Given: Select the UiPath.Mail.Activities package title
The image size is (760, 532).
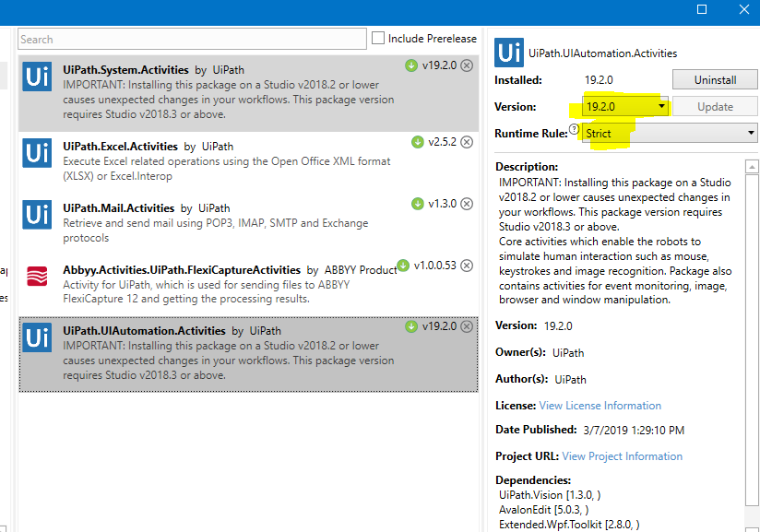Looking at the screenshot, I should tap(118, 208).
